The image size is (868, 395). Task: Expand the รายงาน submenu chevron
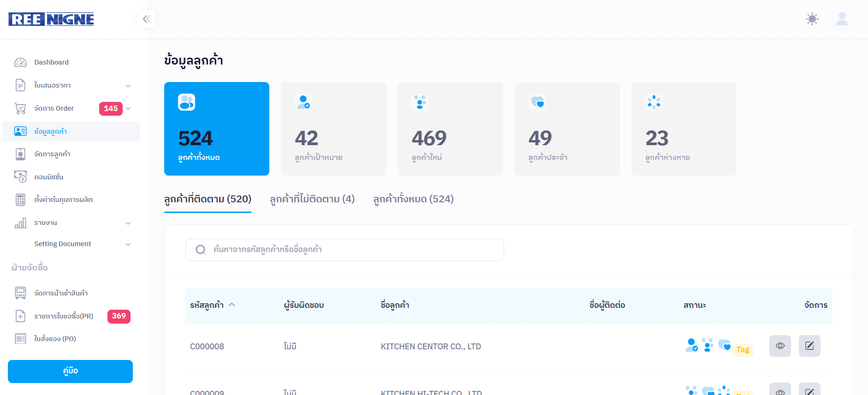click(128, 223)
